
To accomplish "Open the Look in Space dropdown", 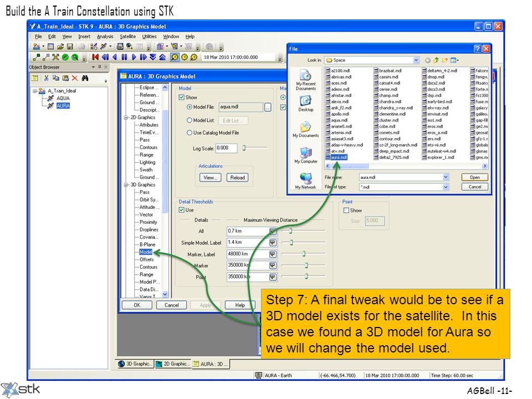I will 416,60.
